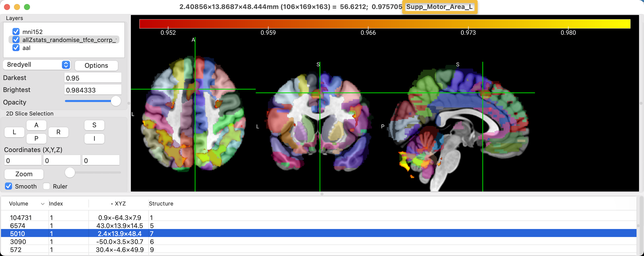The width and height of the screenshot is (644, 256).
Task: Click the Darkest value field
Action: 93,78
